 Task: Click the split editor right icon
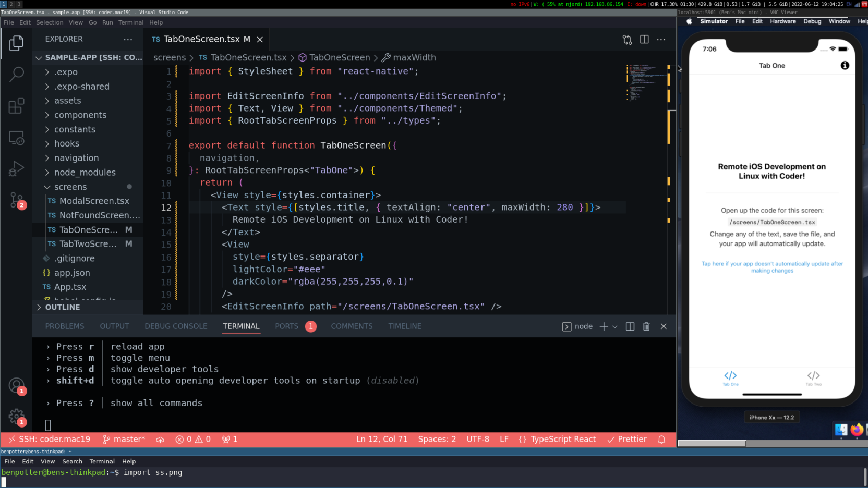coord(644,40)
